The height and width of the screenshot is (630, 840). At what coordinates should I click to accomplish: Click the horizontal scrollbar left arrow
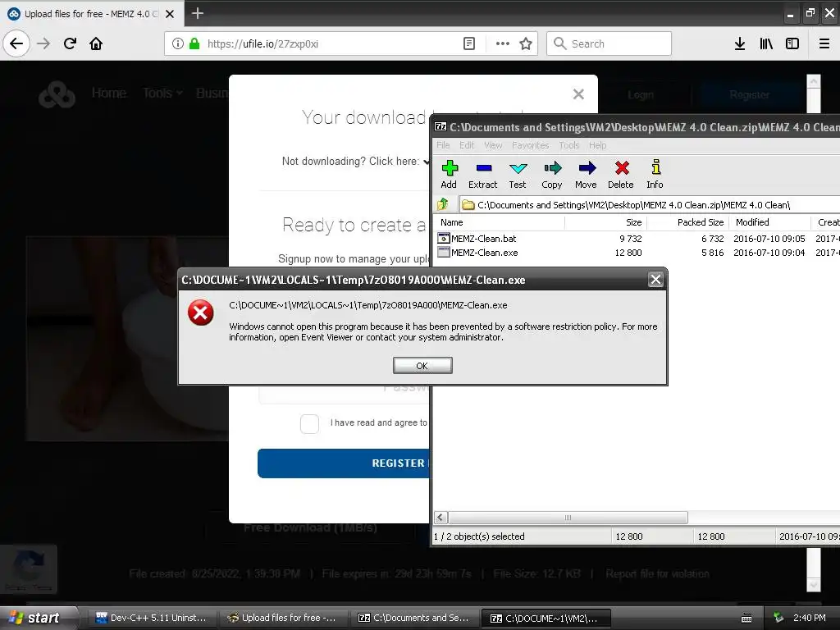441,518
